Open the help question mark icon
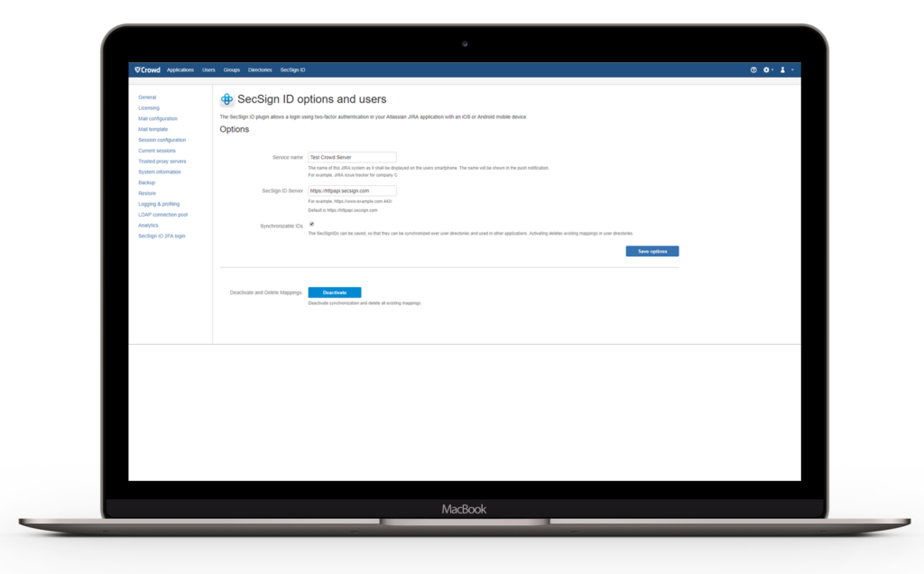The image size is (924, 574). 753,69
